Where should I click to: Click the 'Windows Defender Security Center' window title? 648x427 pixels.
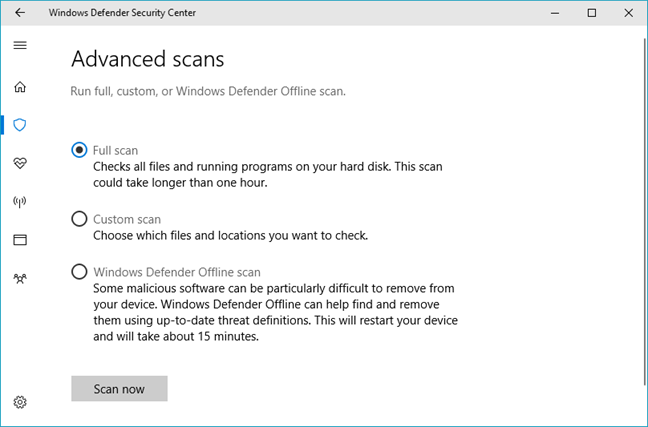click(122, 13)
